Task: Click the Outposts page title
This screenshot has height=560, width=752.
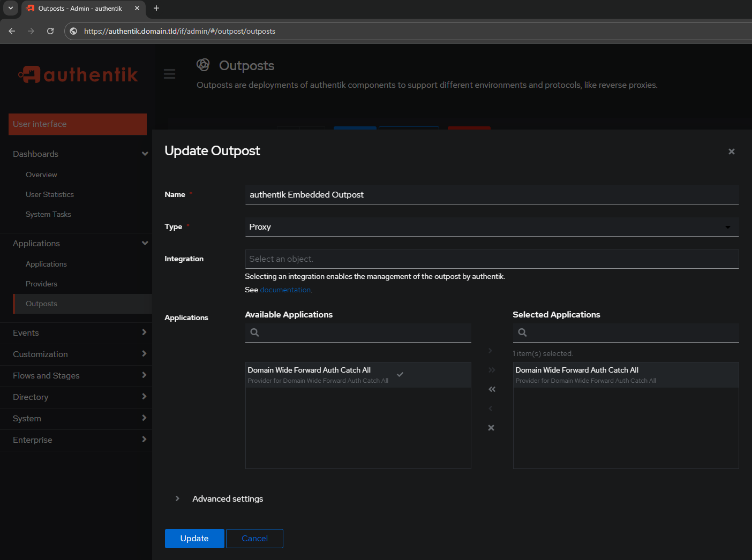Action: click(x=246, y=65)
